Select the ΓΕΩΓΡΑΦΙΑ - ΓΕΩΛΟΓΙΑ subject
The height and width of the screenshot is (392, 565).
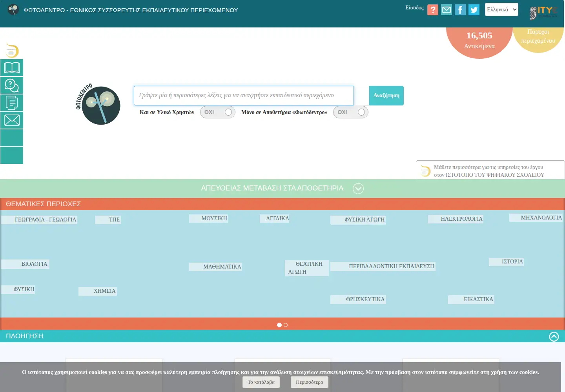tap(39, 220)
